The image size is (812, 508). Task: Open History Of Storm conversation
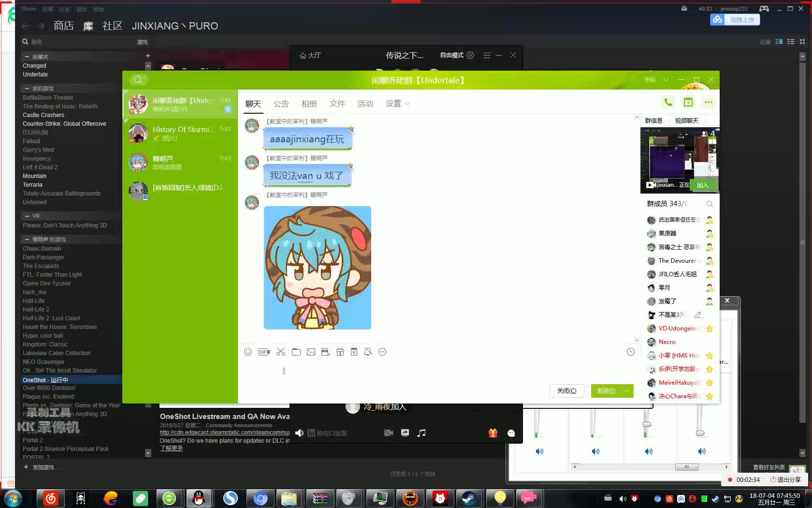click(x=180, y=133)
